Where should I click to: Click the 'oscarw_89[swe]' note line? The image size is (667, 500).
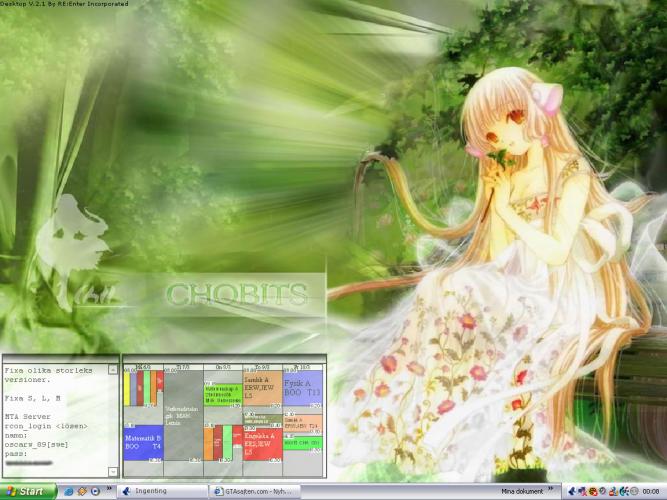pyautogui.click(x=36, y=445)
